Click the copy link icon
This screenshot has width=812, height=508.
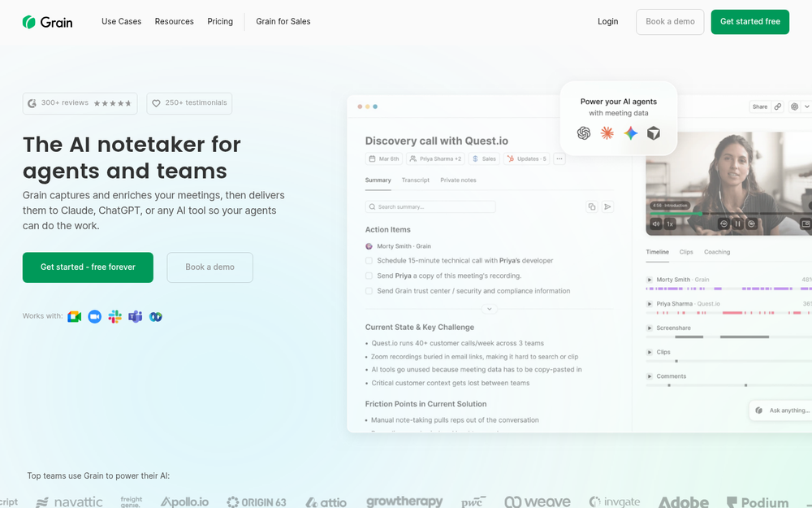click(x=777, y=106)
